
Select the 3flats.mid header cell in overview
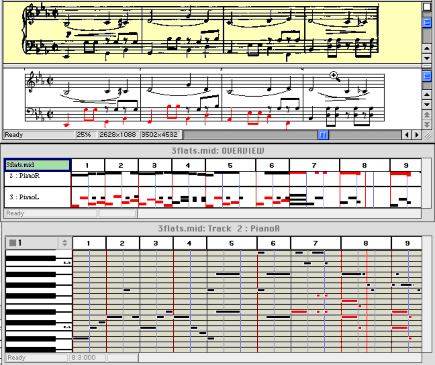tap(37, 165)
